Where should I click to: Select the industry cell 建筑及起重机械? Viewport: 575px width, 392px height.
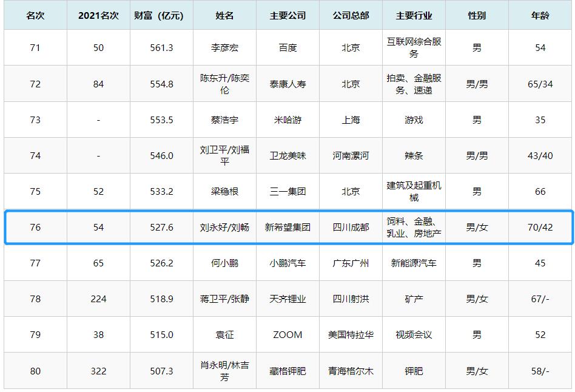pos(414,192)
